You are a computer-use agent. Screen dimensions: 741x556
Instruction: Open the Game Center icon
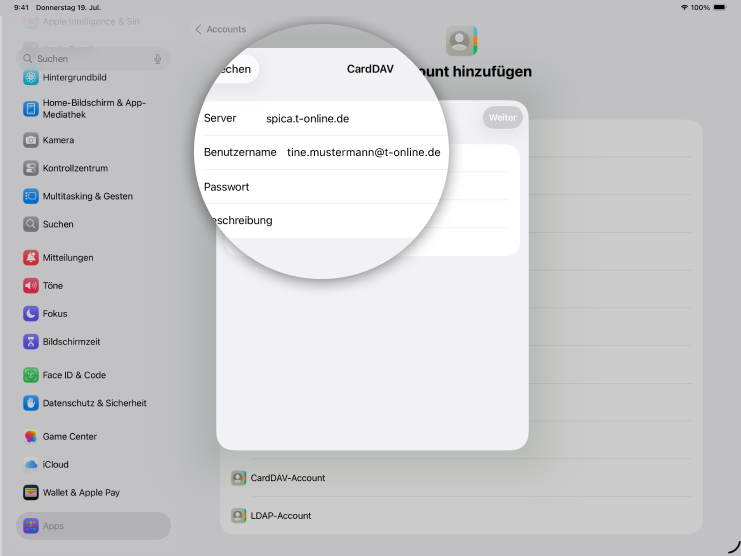[x=31, y=436]
